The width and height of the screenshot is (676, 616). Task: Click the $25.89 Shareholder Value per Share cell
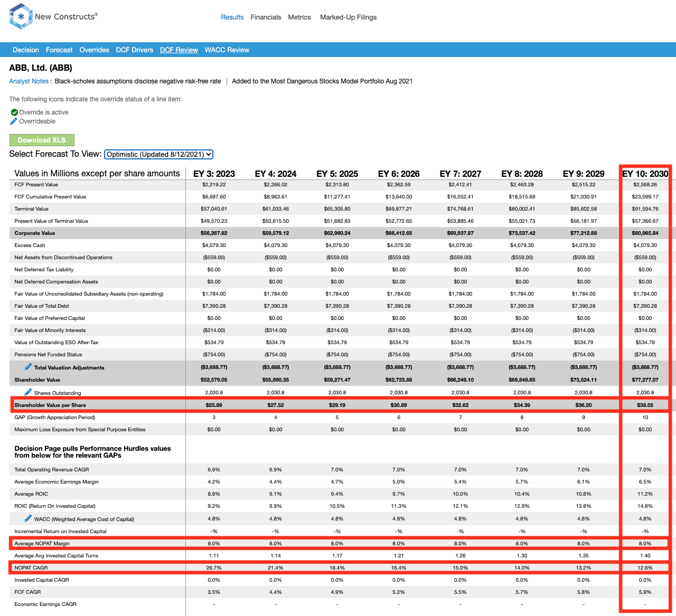point(214,405)
